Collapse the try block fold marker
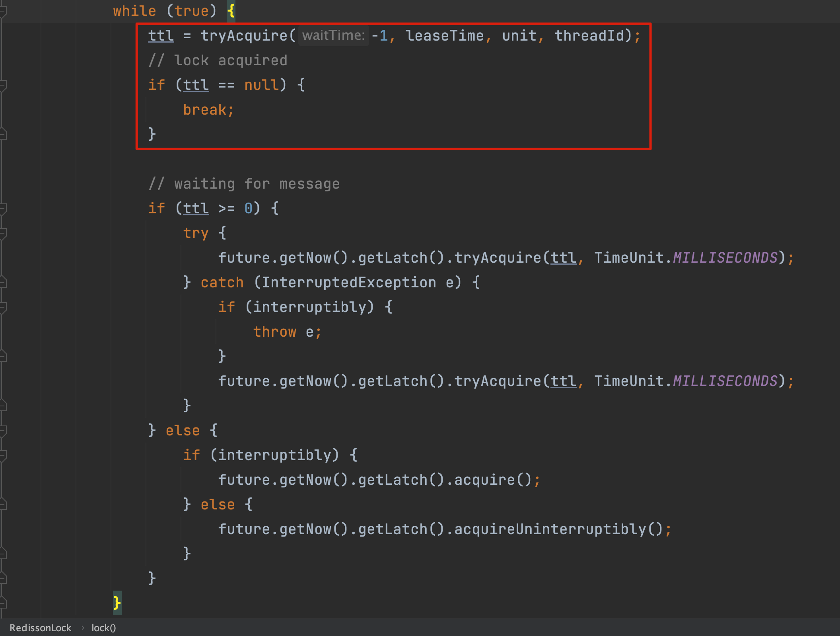The image size is (840, 636). pyautogui.click(x=3, y=233)
